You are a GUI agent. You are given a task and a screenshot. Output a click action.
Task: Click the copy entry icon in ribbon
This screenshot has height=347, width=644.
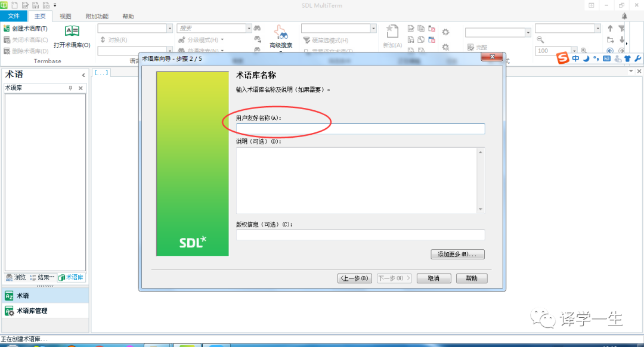tap(421, 29)
